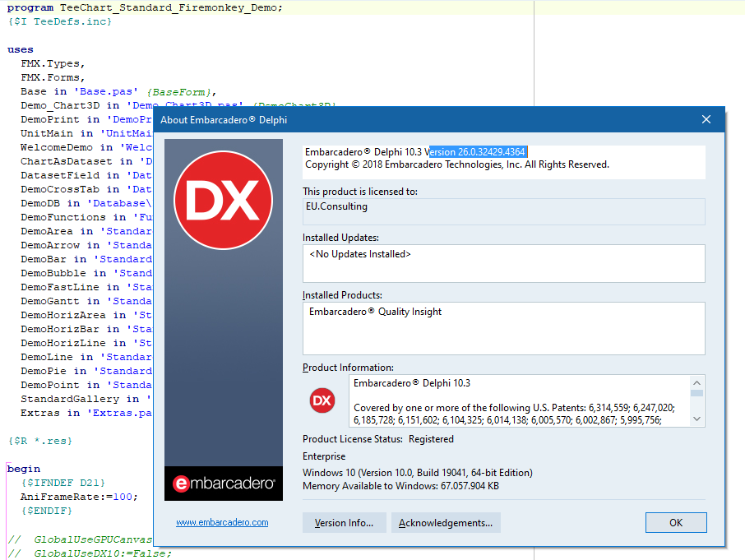This screenshot has width=745, height=560.
Task: Click the AniFrameRate:=100 statement
Action: tap(79, 497)
